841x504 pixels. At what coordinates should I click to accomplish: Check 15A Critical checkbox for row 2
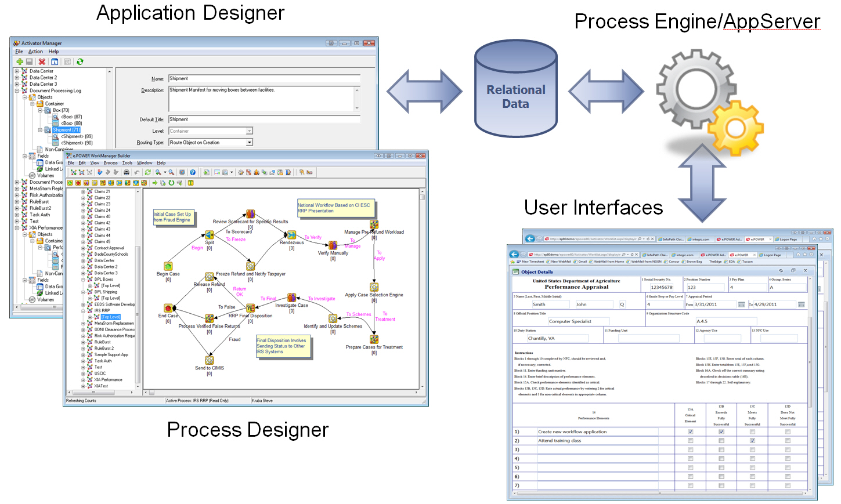point(690,441)
